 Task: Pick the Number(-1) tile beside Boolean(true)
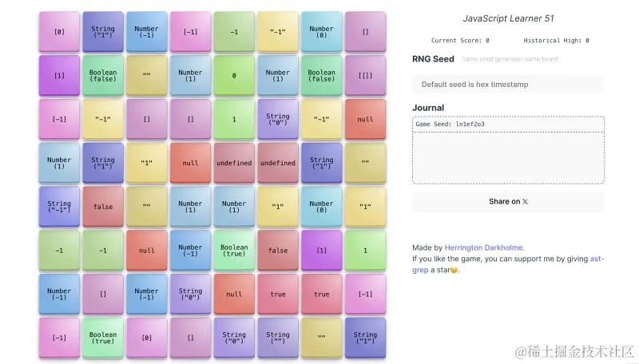190,250
